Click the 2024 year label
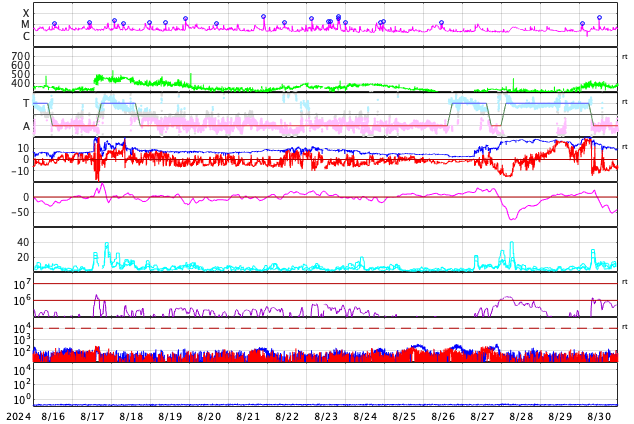Image resolution: width=634 pixels, height=424 pixels. (19, 416)
